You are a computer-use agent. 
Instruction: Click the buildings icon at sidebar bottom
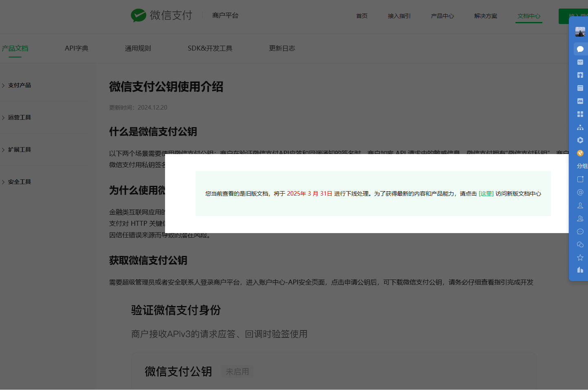[x=580, y=270]
